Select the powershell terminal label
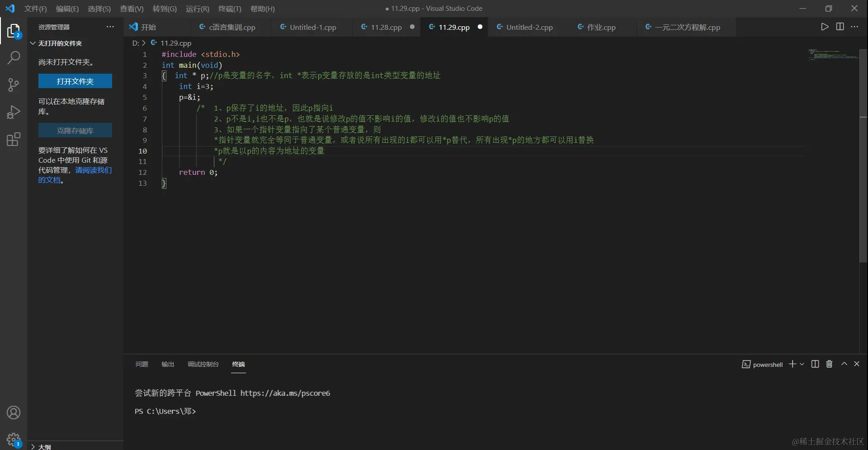The height and width of the screenshot is (450, 868). coord(762,365)
